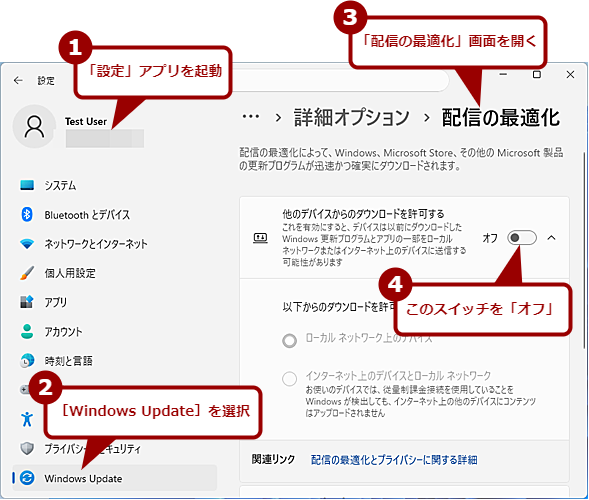Click the アカウント person icon

tap(27, 331)
